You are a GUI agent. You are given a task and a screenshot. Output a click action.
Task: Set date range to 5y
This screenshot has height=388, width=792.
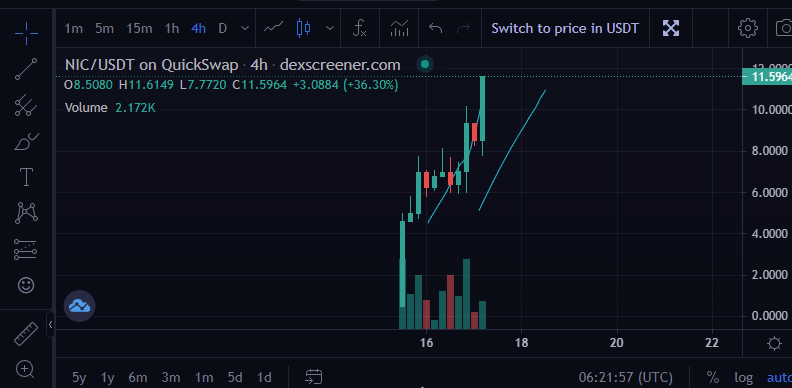coord(79,377)
